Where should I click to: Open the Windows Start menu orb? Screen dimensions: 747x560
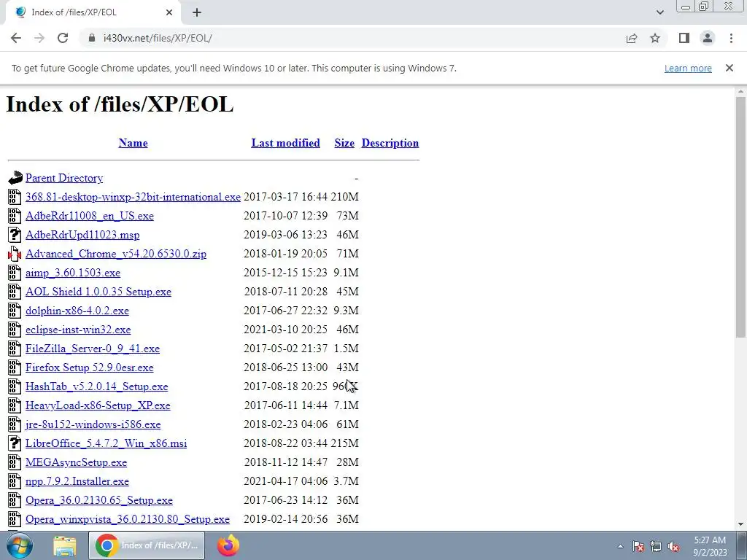[20, 545]
